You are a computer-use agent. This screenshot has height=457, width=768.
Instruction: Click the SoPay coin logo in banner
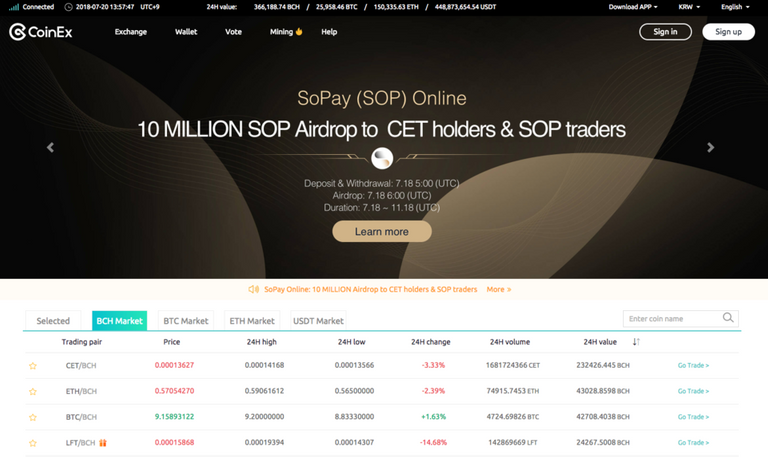click(382, 158)
